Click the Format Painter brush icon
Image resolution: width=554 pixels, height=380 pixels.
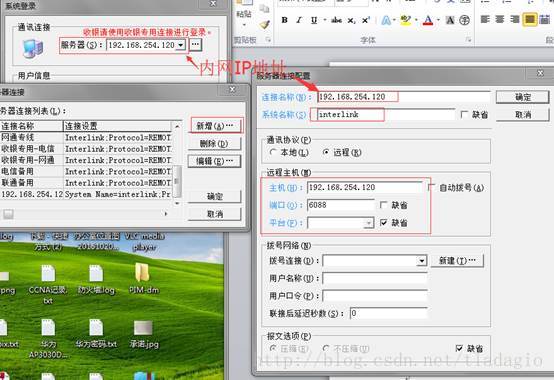pyautogui.click(x=264, y=25)
